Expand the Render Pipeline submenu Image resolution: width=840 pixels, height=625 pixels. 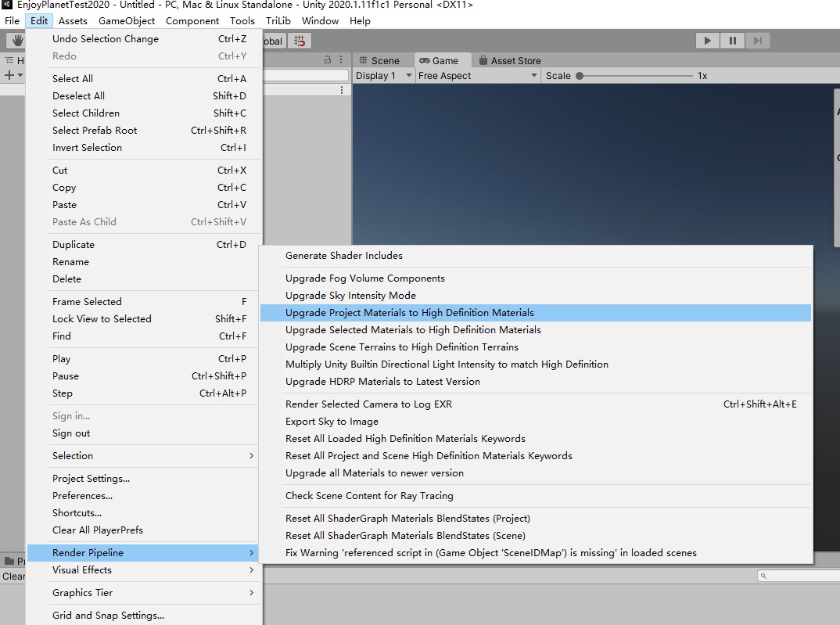click(145, 553)
